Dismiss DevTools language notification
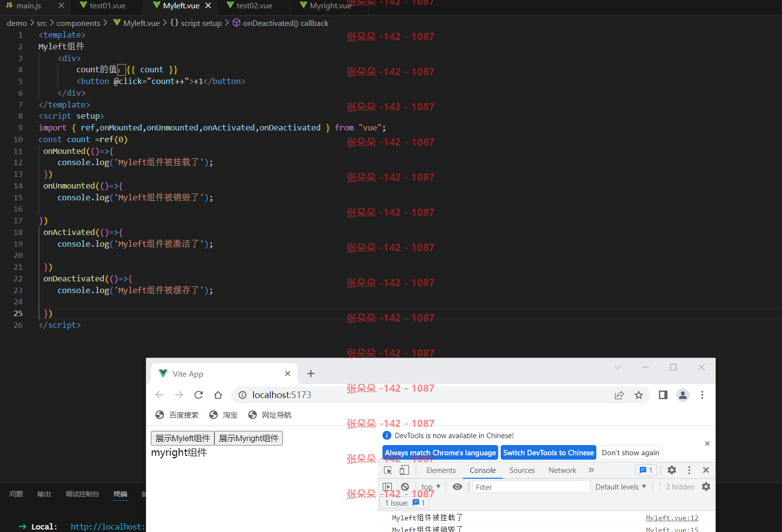This screenshot has width=782, height=532. click(707, 444)
